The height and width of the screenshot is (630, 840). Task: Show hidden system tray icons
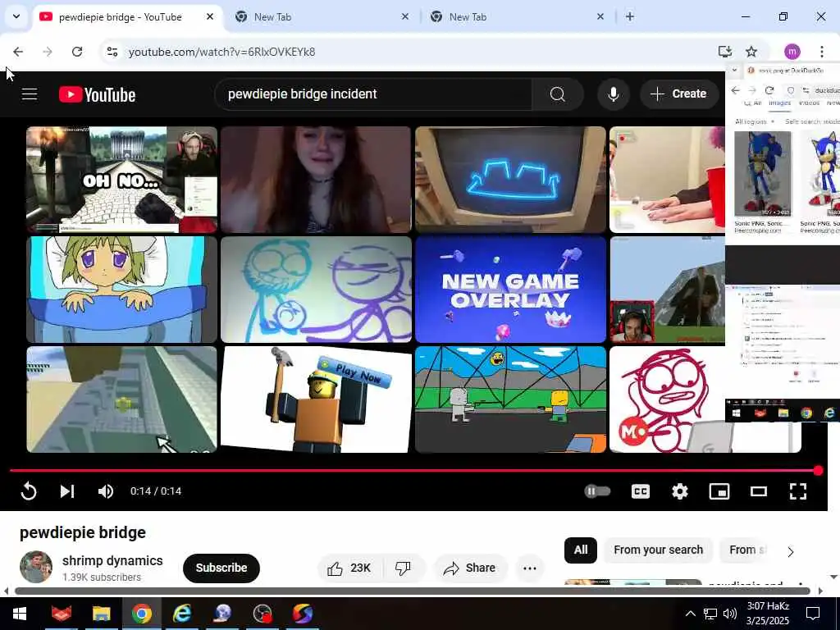(x=691, y=614)
